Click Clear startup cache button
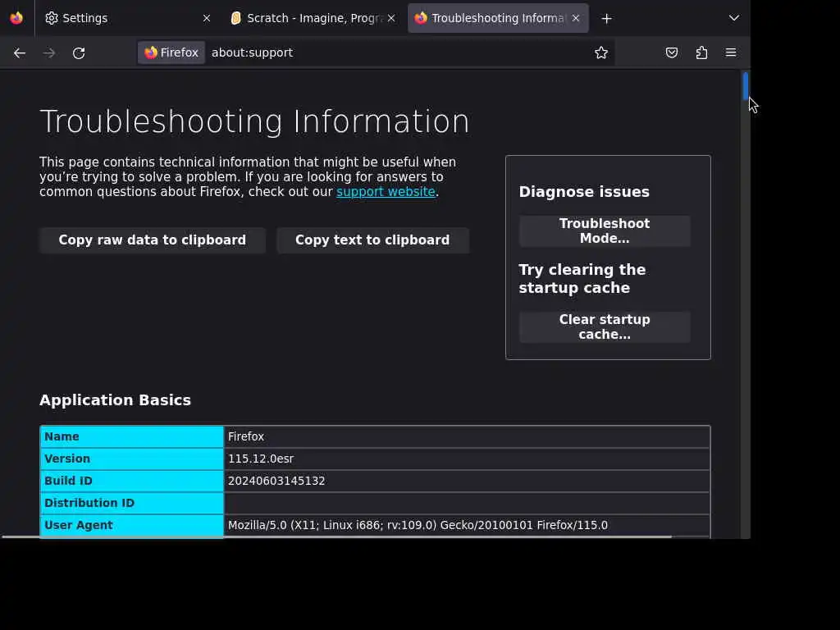Screen dimensions: 840x630 [605, 326]
